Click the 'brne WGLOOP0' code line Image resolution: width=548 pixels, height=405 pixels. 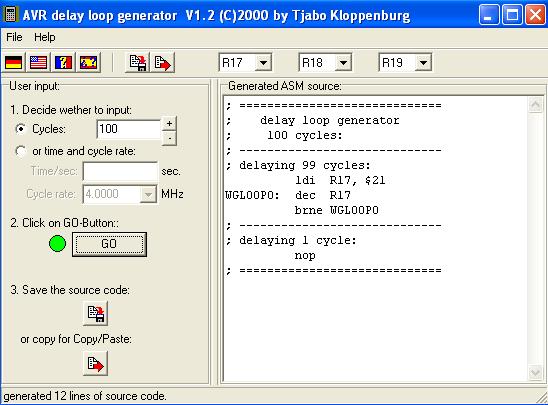pyautogui.click(x=337, y=210)
